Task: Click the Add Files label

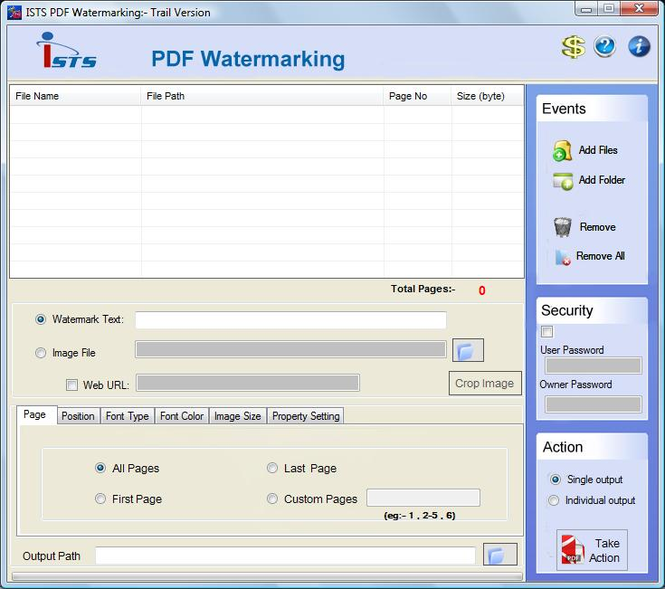Action: click(x=598, y=150)
